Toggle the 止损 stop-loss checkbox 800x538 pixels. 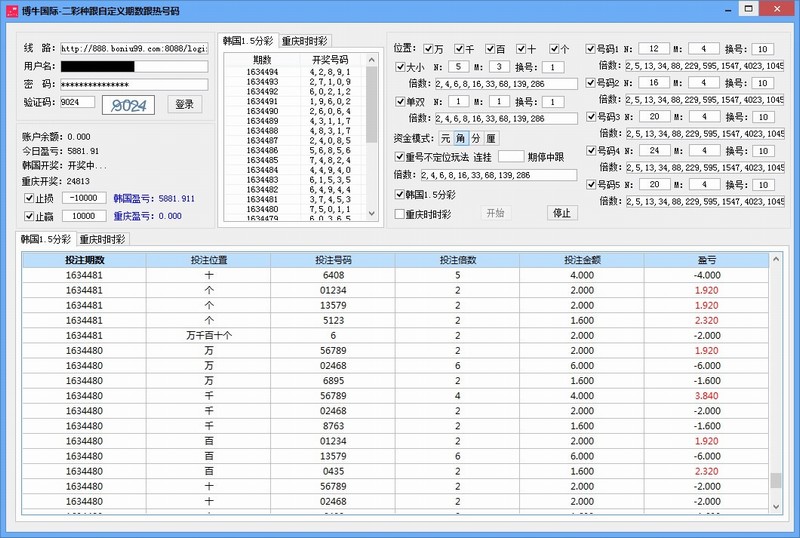pyautogui.click(x=29, y=198)
